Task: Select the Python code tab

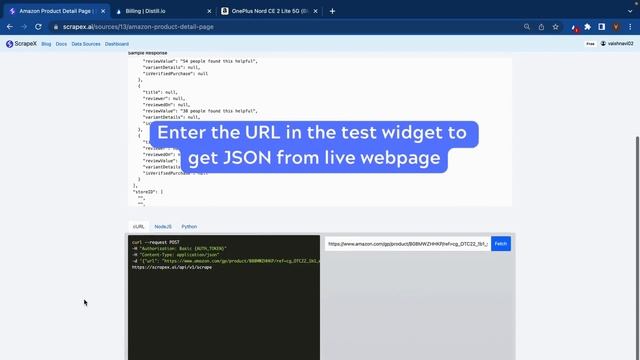Action: point(189,227)
